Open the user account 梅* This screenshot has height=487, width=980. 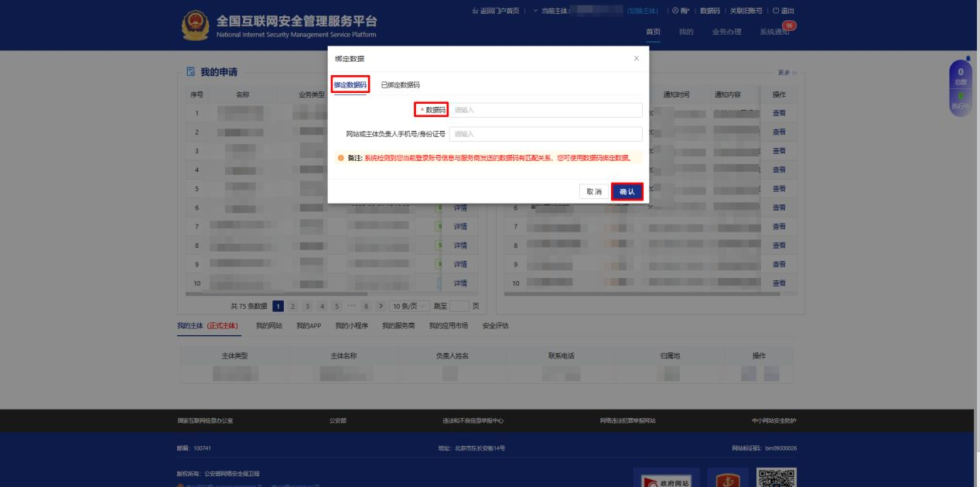click(681, 11)
